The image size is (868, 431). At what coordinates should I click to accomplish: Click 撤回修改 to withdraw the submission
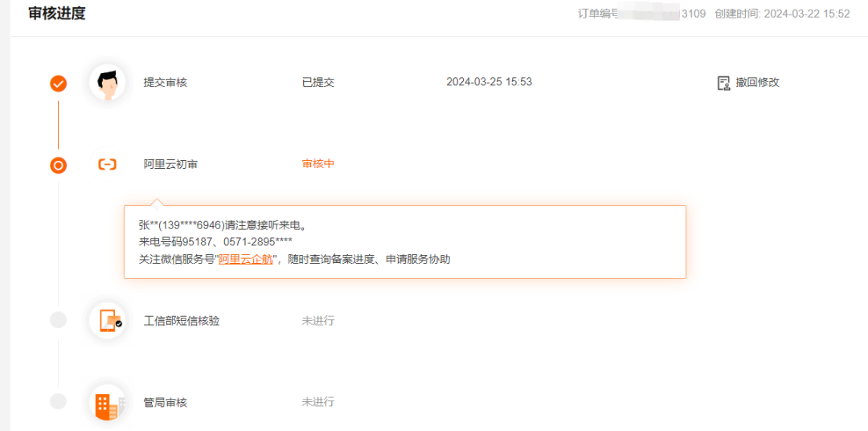[x=757, y=83]
